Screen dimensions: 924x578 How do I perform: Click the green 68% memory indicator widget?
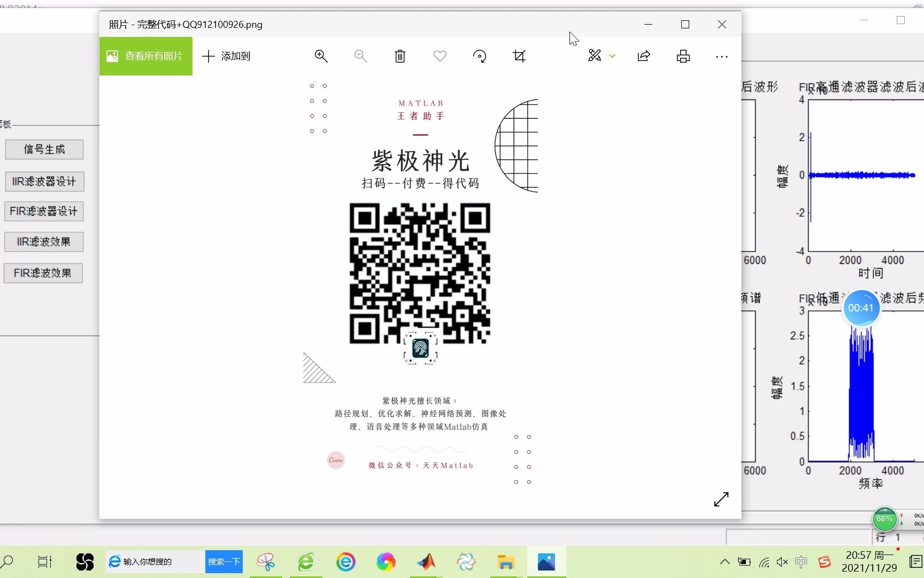coord(884,519)
